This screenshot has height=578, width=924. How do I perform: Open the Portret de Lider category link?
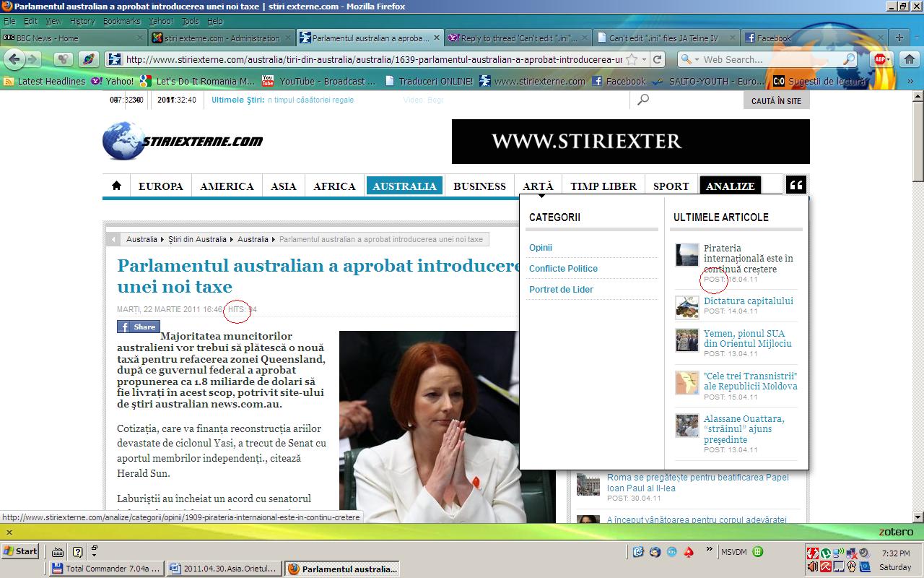561,290
